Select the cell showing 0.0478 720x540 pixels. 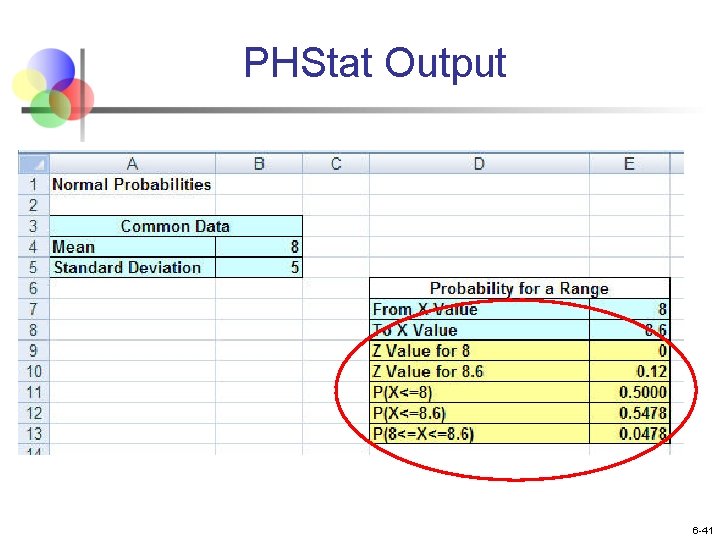tap(630, 434)
